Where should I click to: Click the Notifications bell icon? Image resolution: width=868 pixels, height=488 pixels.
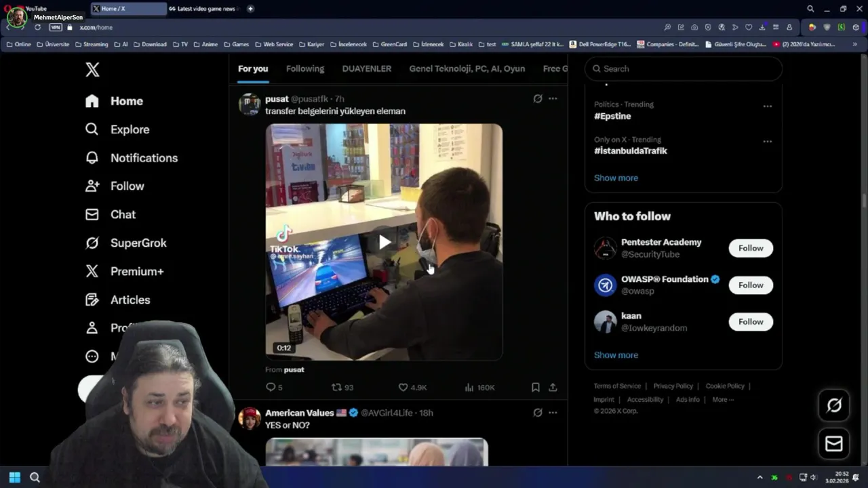click(92, 158)
